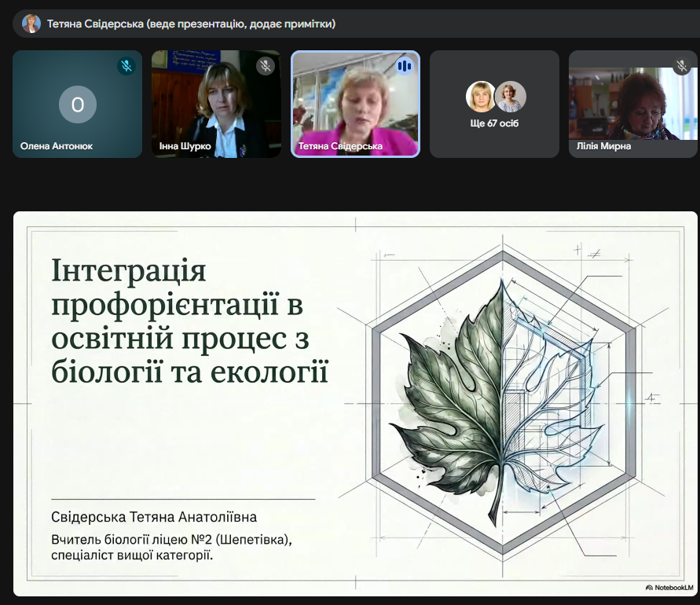The image size is (700, 605).
Task: Click the NotebookLM logo on the slide
Action: point(669,587)
